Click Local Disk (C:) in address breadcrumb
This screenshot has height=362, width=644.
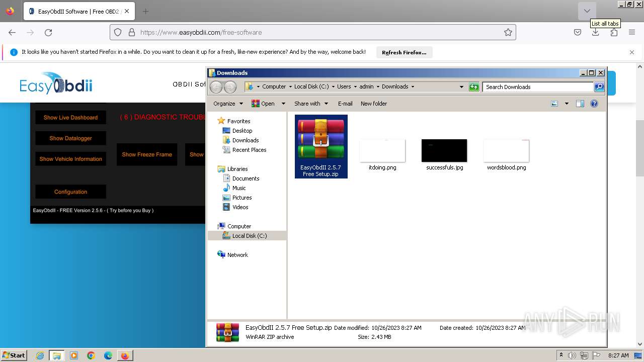click(x=311, y=86)
